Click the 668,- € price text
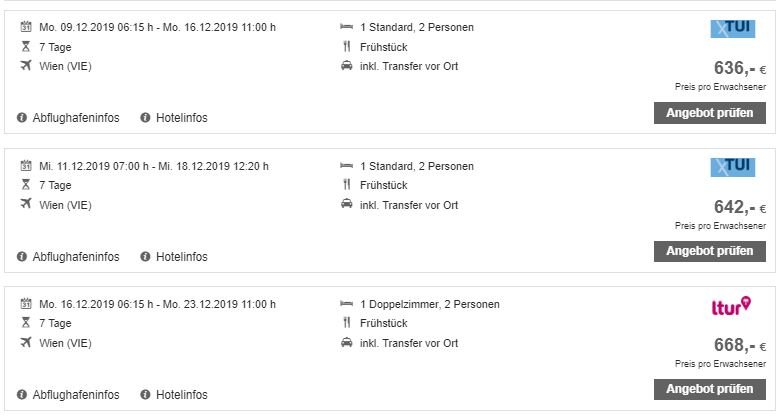 740,345
